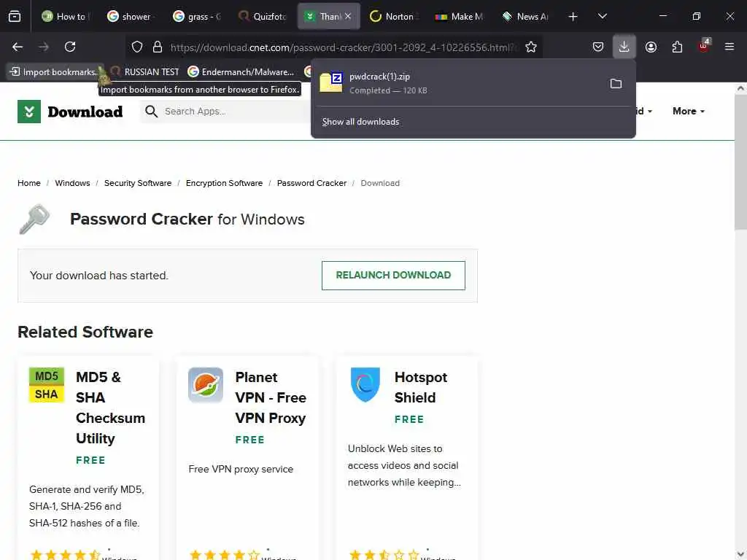Image resolution: width=747 pixels, height=560 pixels.
Task: Click the MD5 SHA app icon
Action: [47, 385]
